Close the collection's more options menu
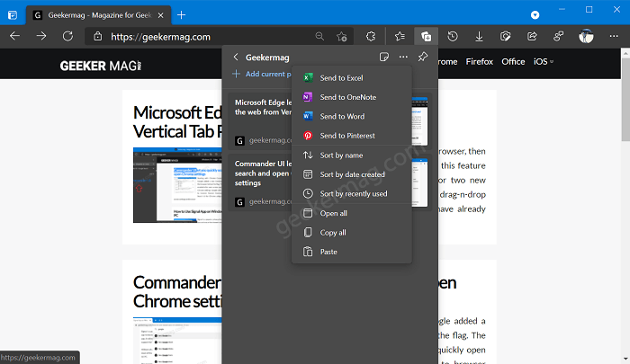 click(403, 57)
